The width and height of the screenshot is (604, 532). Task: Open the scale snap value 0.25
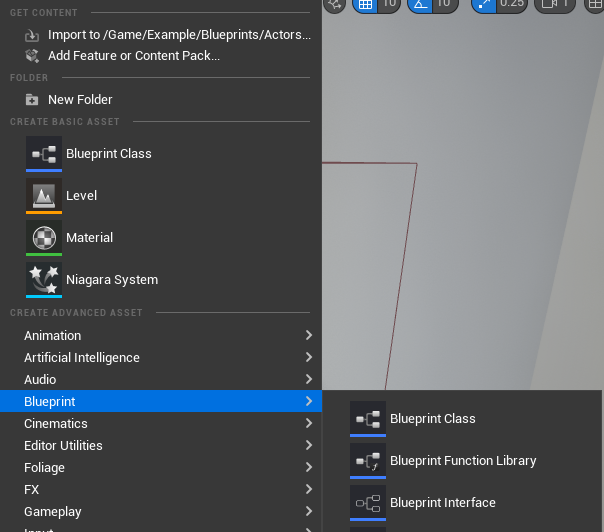(512, 4)
